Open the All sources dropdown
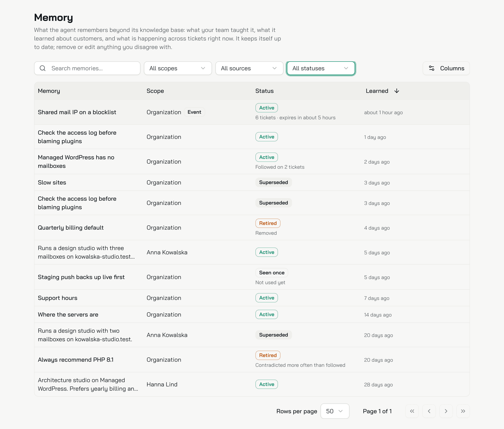 (249, 68)
